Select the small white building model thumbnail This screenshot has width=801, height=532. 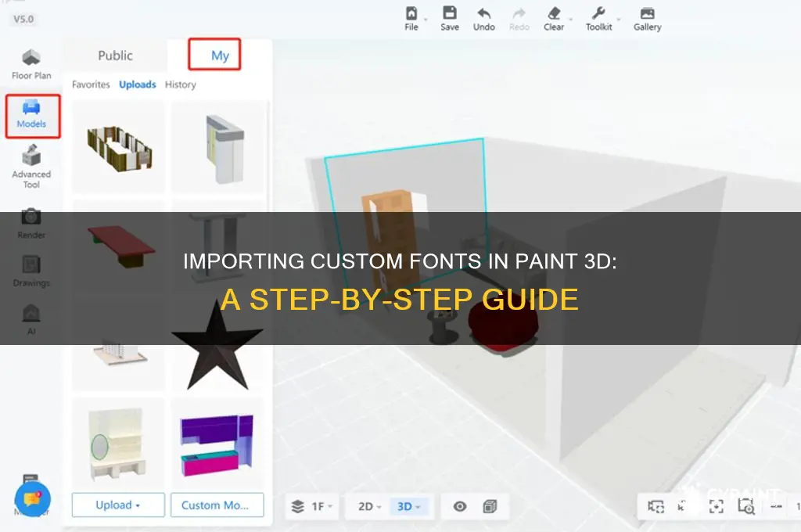point(120,353)
